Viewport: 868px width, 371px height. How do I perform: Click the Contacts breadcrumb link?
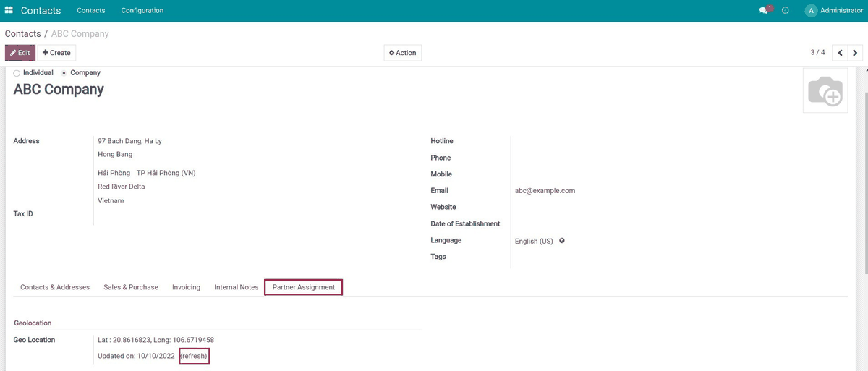coord(22,34)
